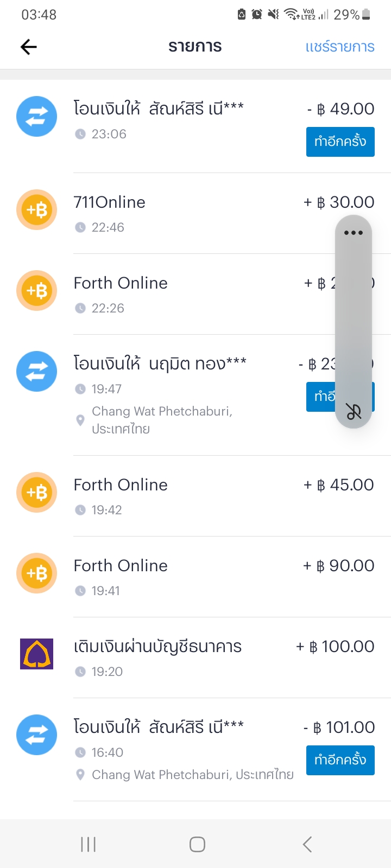The image size is (391, 868).
Task: Tap the purple bank logo icon
Action: pyautogui.click(x=36, y=654)
